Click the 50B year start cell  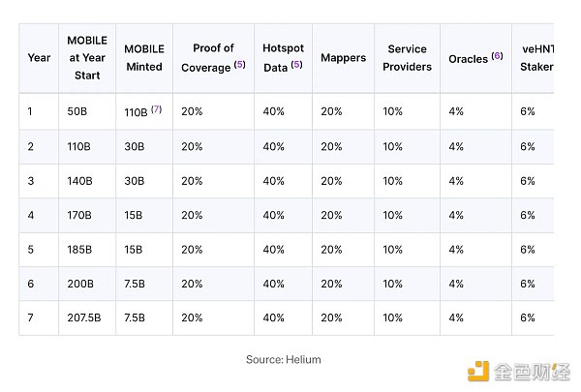point(76,111)
